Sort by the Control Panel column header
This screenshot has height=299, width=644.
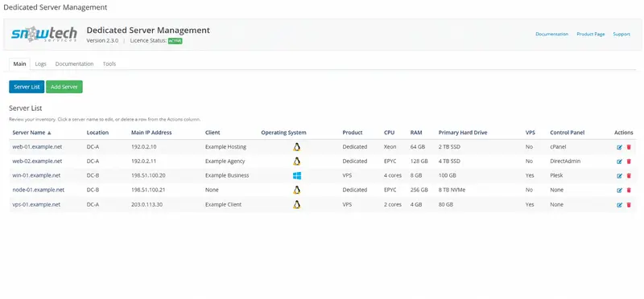point(568,133)
